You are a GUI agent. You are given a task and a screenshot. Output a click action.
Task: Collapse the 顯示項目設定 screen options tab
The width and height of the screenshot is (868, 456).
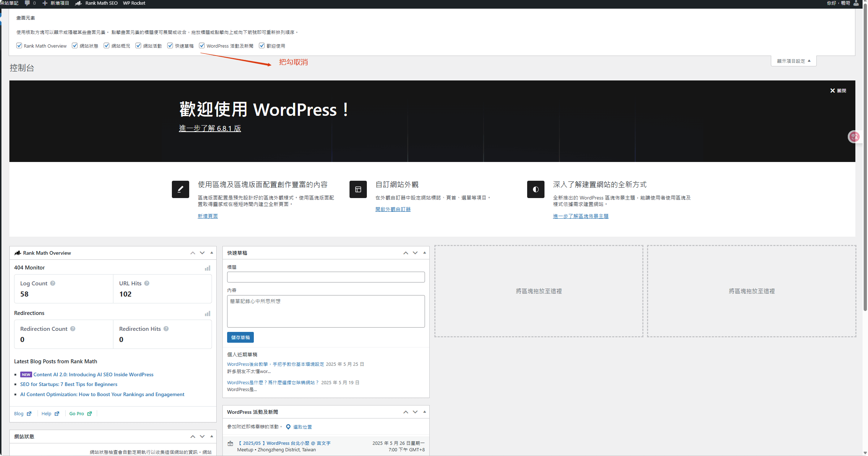coord(794,61)
